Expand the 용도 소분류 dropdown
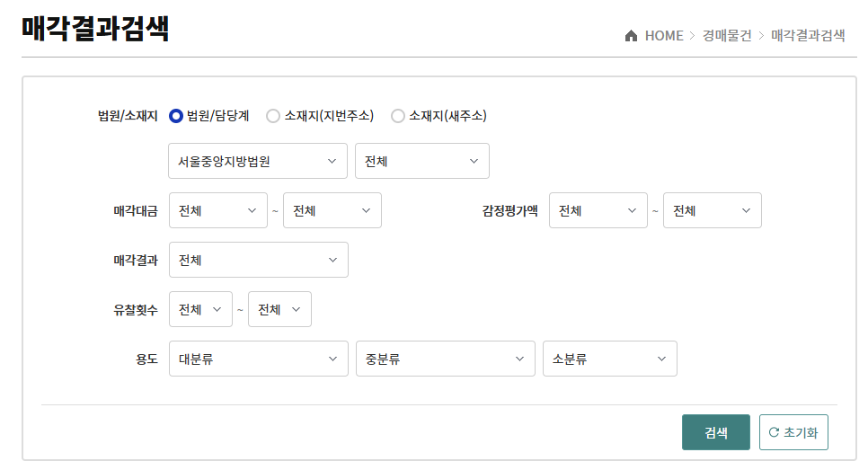 coord(609,359)
